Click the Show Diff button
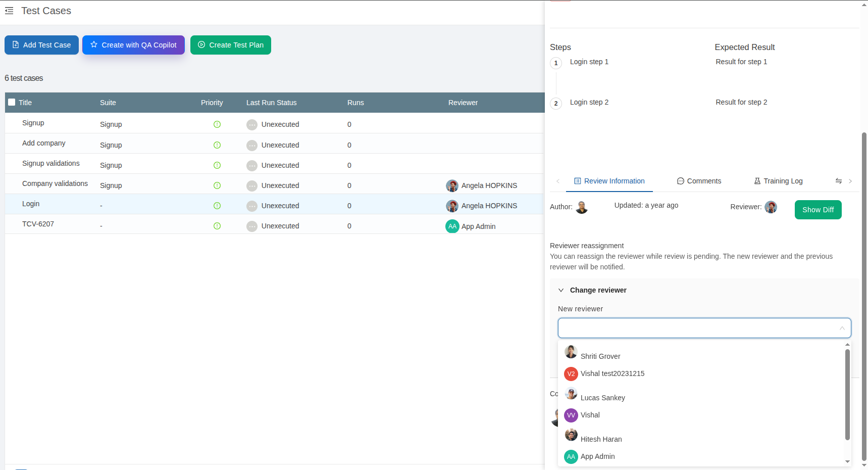The width and height of the screenshot is (868, 470). point(818,210)
